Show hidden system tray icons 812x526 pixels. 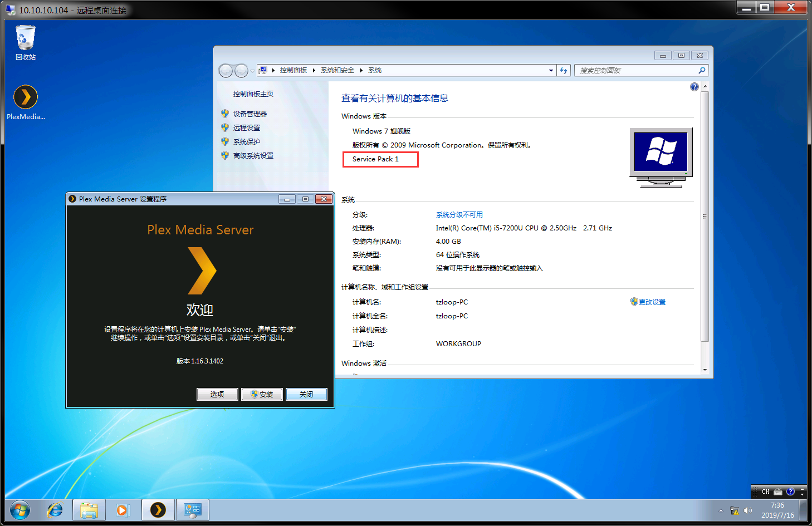click(721, 510)
